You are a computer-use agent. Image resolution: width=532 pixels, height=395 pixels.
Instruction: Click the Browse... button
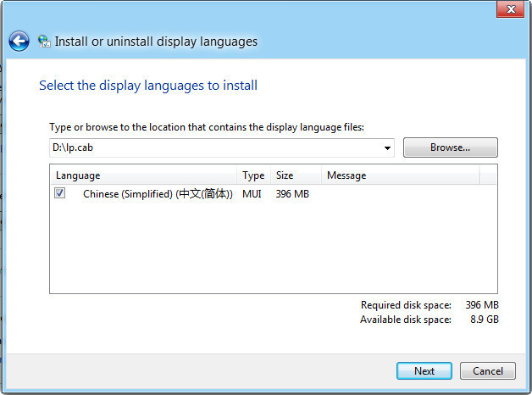click(x=450, y=147)
